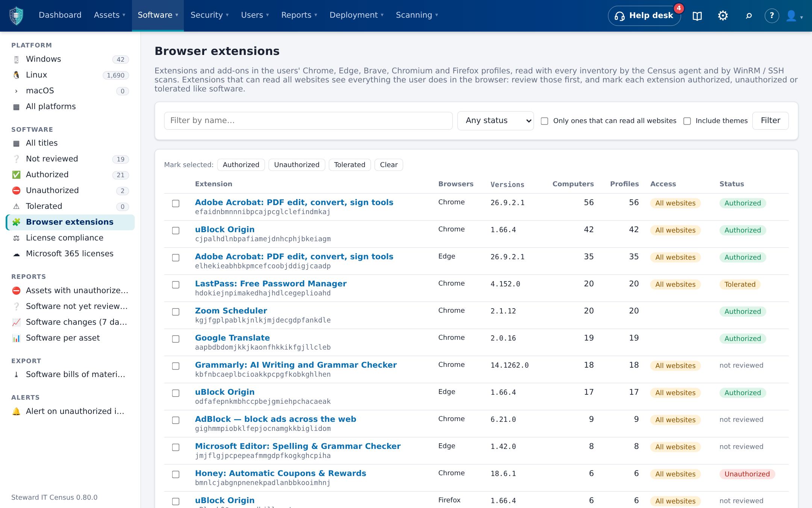Open the Reports dropdown menu
Image resolution: width=812 pixels, height=508 pixels.
(299, 15)
